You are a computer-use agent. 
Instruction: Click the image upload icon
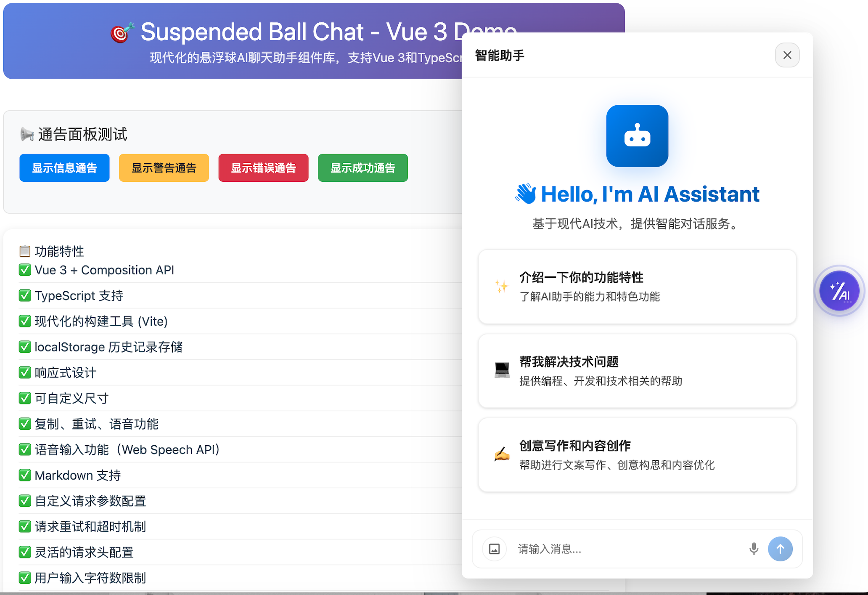pos(494,549)
